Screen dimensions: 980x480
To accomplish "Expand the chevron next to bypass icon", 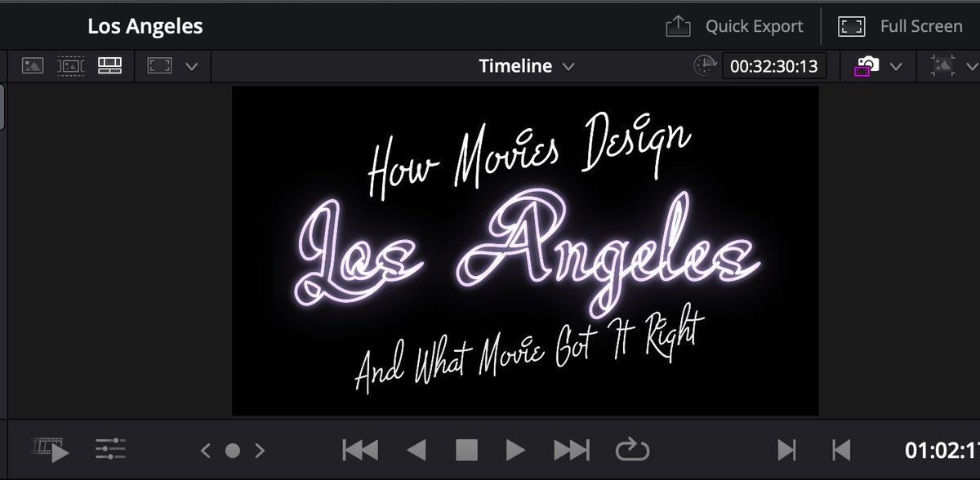I will click(x=896, y=67).
